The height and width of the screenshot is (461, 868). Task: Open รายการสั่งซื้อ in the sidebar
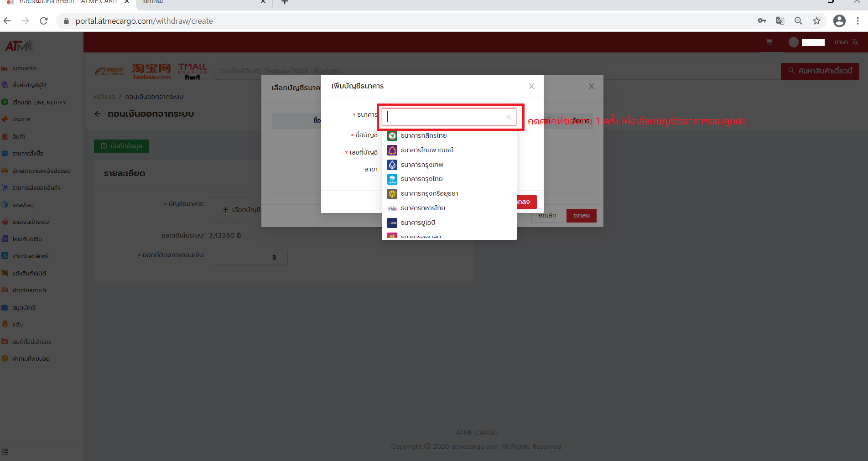(28, 154)
